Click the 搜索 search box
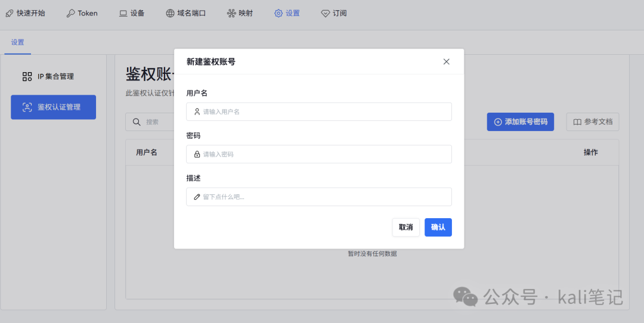The height and width of the screenshot is (323, 644). point(152,122)
